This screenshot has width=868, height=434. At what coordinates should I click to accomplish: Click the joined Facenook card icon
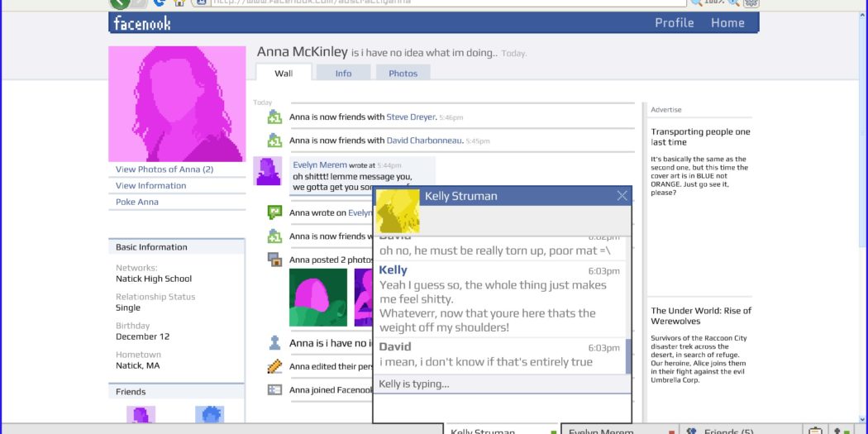pos(274,389)
